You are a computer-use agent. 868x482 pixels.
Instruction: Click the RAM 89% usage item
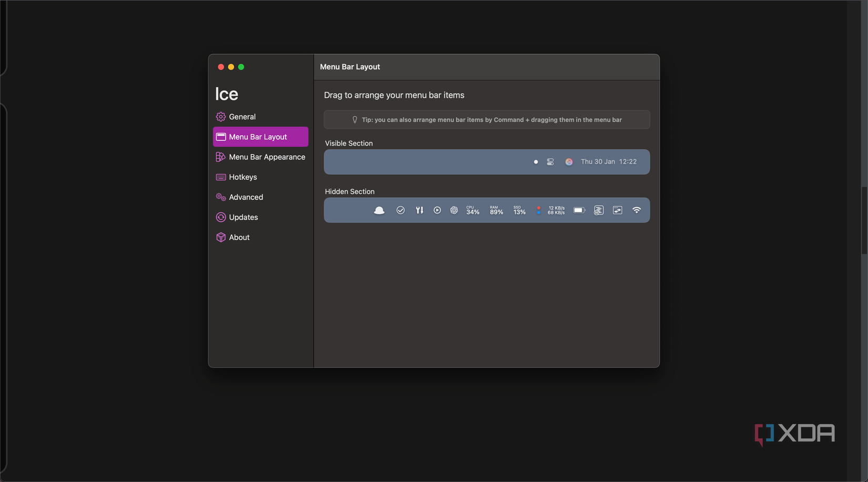point(496,210)
